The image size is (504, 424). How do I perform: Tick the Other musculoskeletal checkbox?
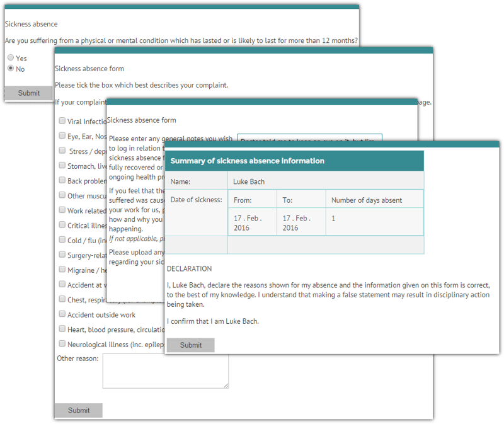(62, 195)
